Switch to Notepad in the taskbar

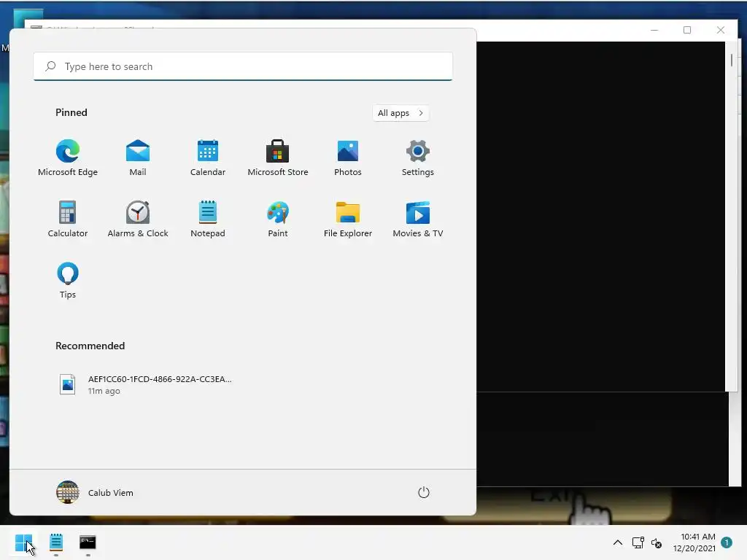[56, 542]
